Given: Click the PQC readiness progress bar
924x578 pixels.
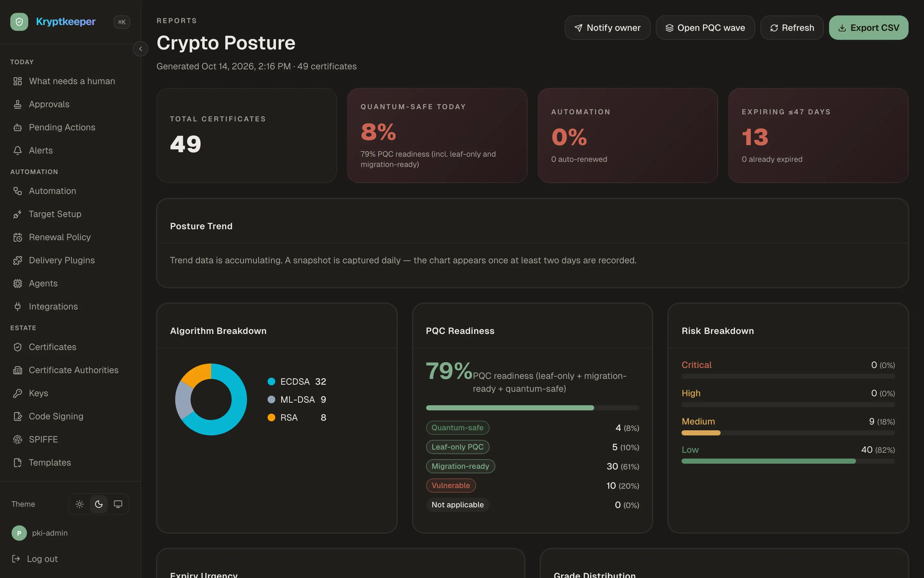Looking at the screenshot, I should click(x=532, y=408).
